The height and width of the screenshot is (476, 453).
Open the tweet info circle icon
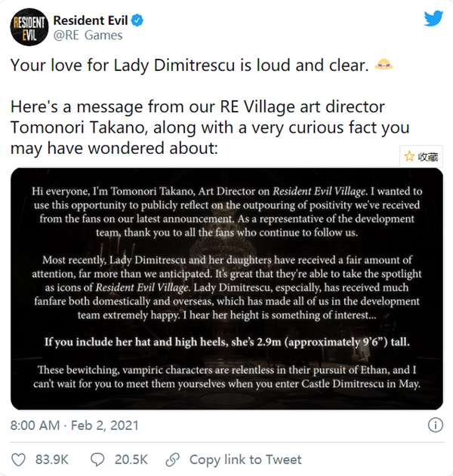(x=435, y=425)
